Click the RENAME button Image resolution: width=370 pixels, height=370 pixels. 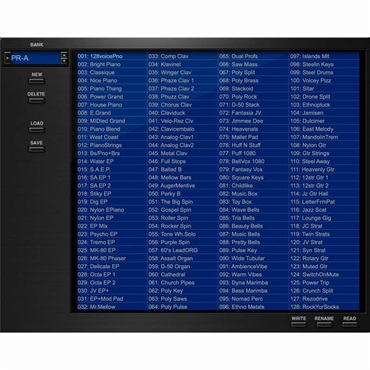(x=324, y=324)
